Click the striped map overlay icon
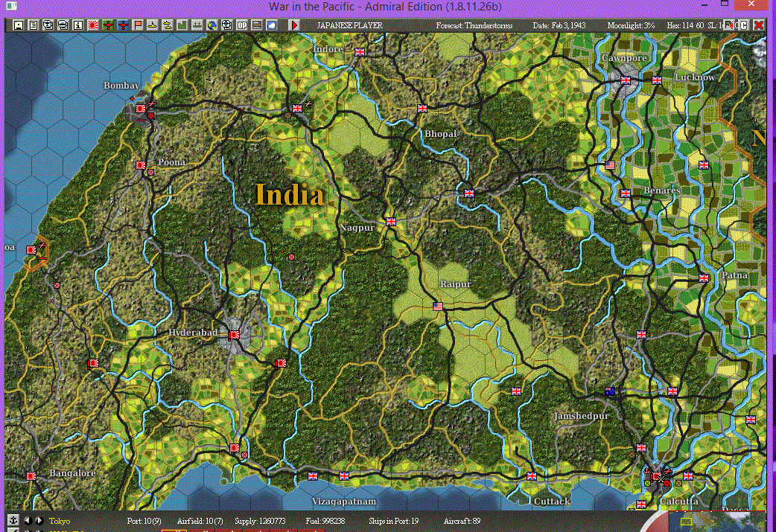 256,25
